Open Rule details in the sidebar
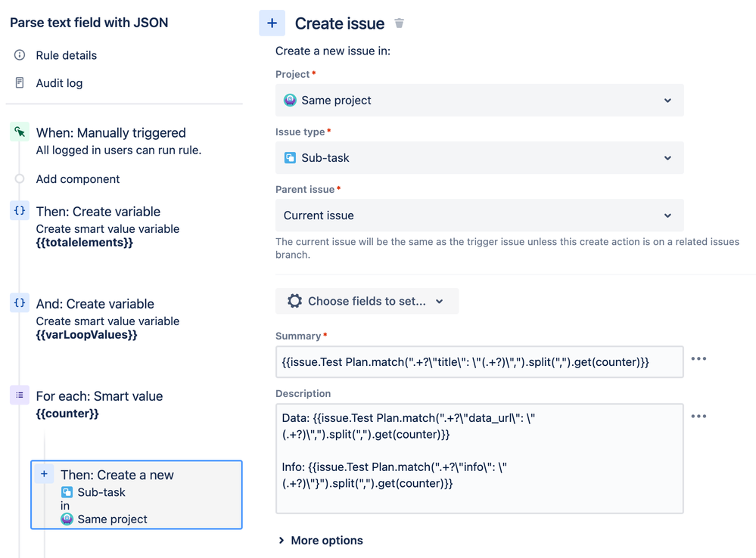The height and width of the screenshot is (558, 756). tap(67, 55)
